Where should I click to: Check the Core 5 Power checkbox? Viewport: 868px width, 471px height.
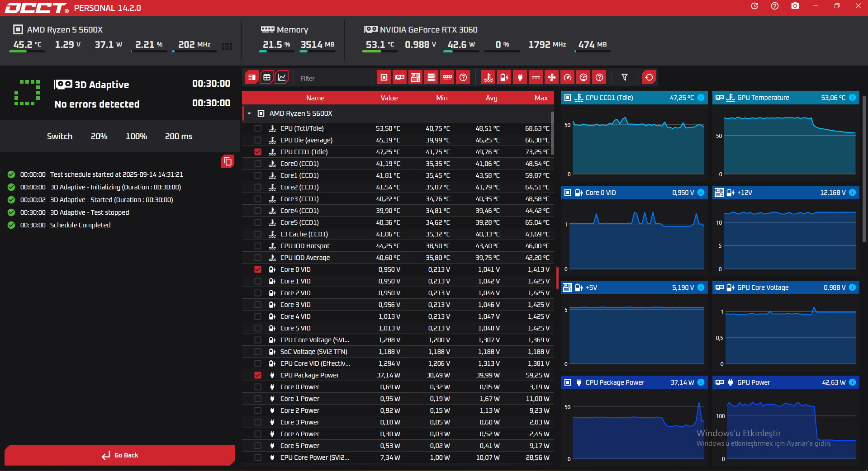click(258, 446)
